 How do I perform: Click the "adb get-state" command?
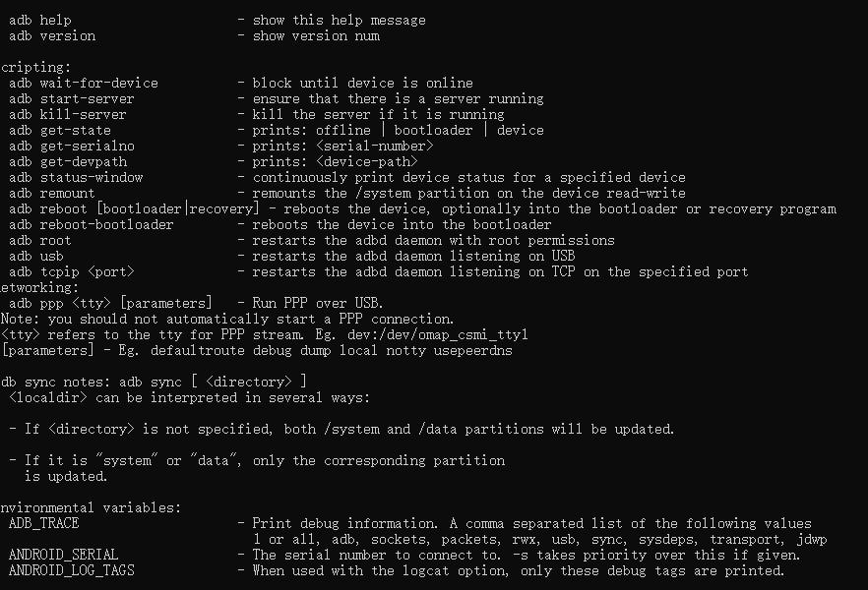[60, 130]
